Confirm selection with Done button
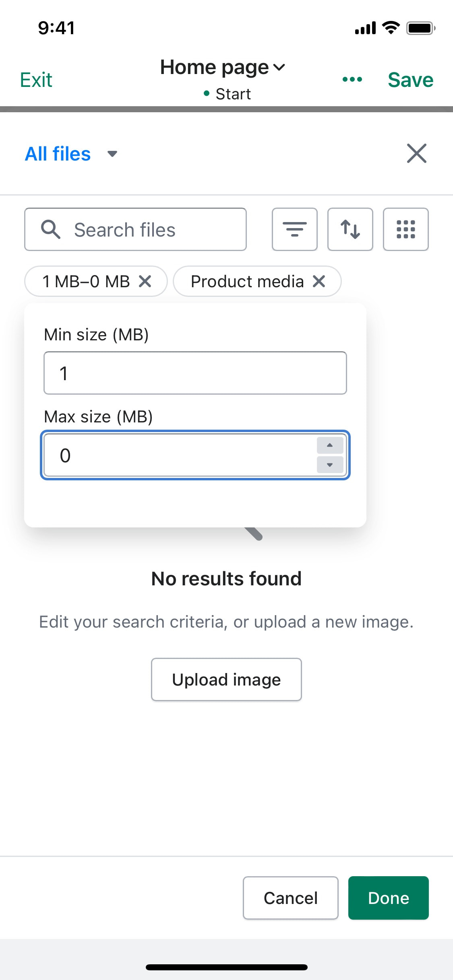The image size is (453, 980). click(389, 898)
